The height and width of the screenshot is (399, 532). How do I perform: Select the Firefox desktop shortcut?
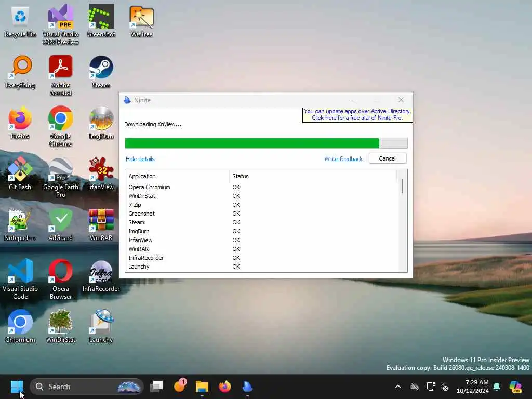tap(20, 123)
